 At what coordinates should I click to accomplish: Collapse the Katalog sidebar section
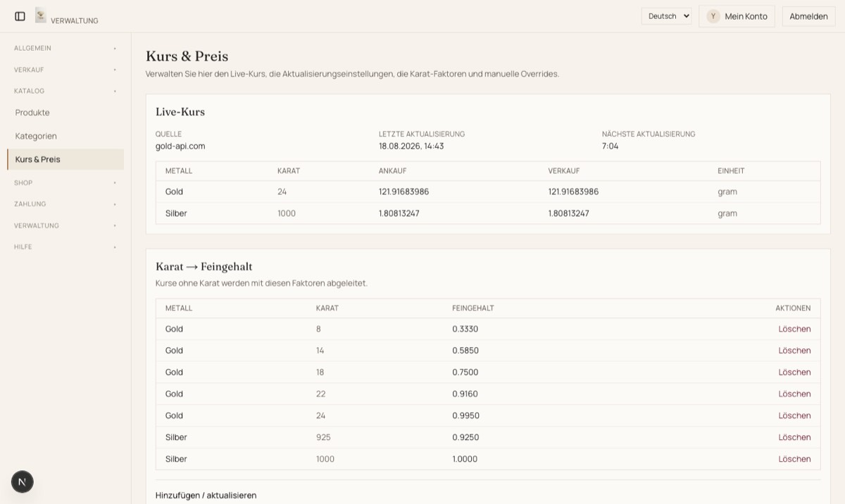coord(65,91)
